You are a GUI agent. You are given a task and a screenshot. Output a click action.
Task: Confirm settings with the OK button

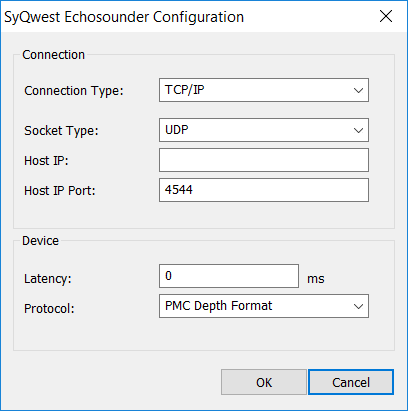point(264,382)
